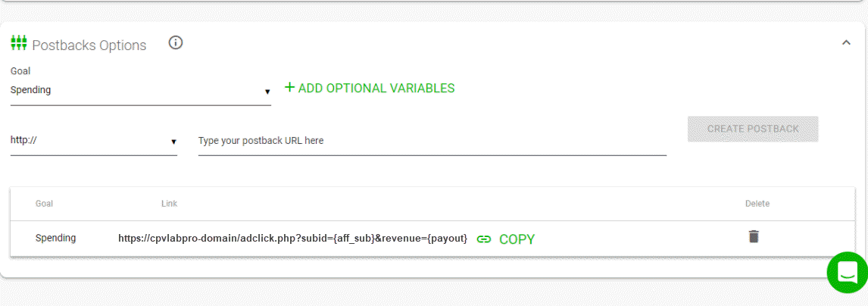This screenshot has width=868, height=306.
Task: Click the CREATE POSTBACK button
Action: point(753,129)
